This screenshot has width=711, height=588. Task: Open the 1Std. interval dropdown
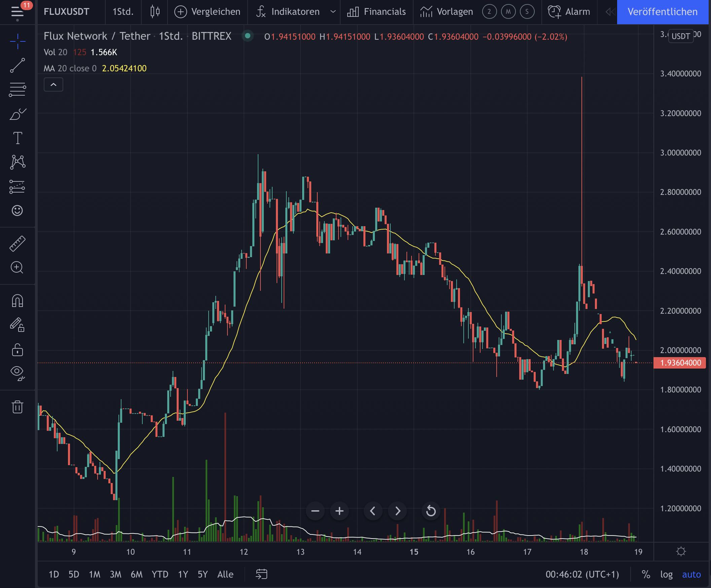pyautogui.click(x=123, y=12)
